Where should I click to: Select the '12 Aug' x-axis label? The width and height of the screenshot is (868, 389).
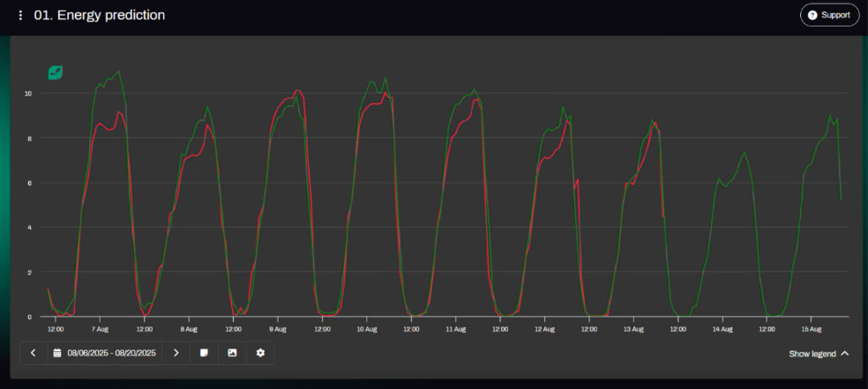pyautogui.click(x=544, y=329)
